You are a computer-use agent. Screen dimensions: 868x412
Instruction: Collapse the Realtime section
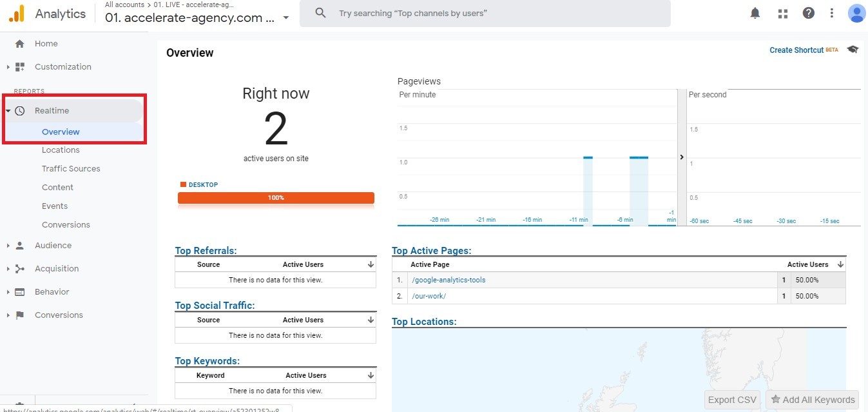[8, 111]
